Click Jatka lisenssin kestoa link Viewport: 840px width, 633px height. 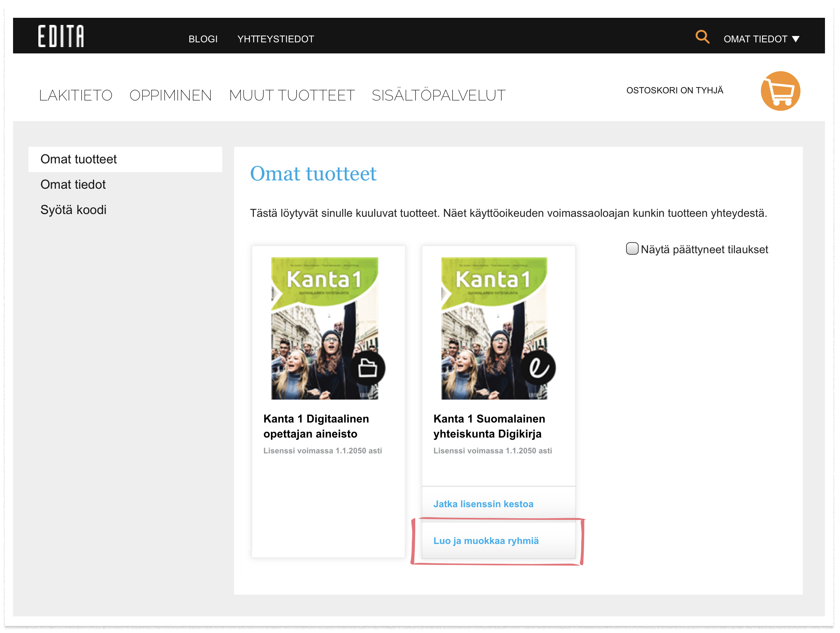click(483, 504)
